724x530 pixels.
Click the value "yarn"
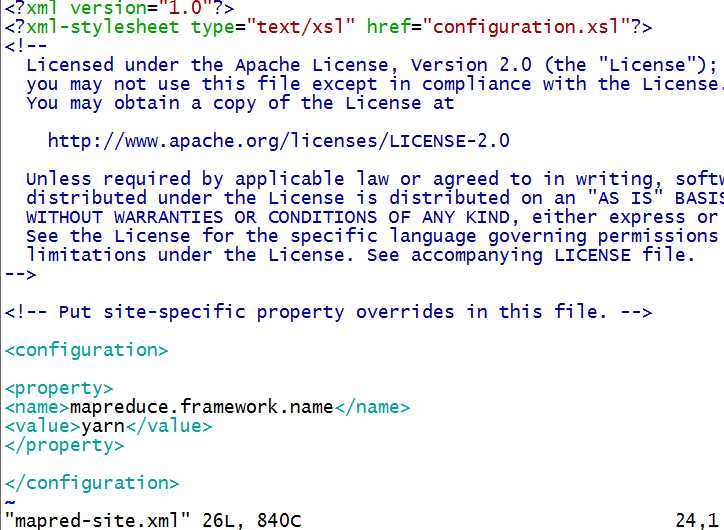click(103, 427)
